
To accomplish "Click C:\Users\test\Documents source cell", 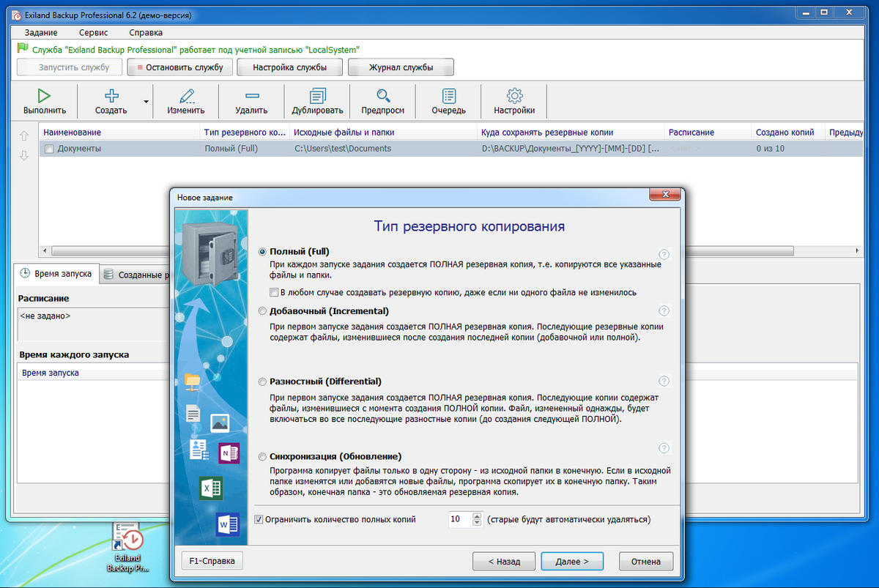I will (x=343, y=149).
